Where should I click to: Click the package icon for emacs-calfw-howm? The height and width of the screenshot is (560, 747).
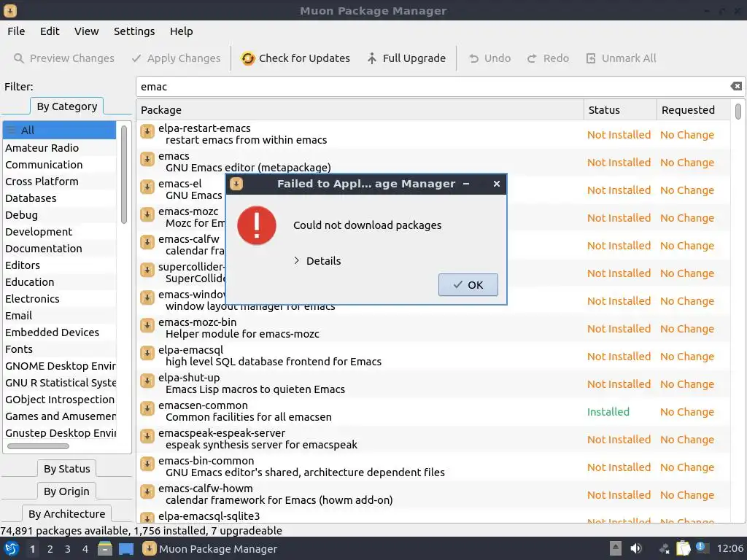(147, 491)
